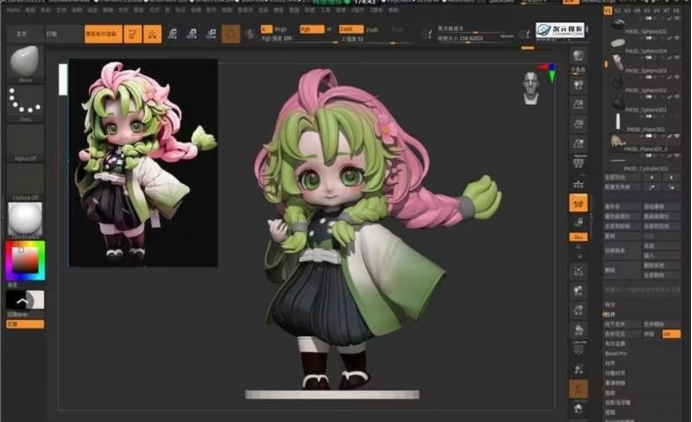
Task: Open the Z插件 menu
Action: point(357,10)
